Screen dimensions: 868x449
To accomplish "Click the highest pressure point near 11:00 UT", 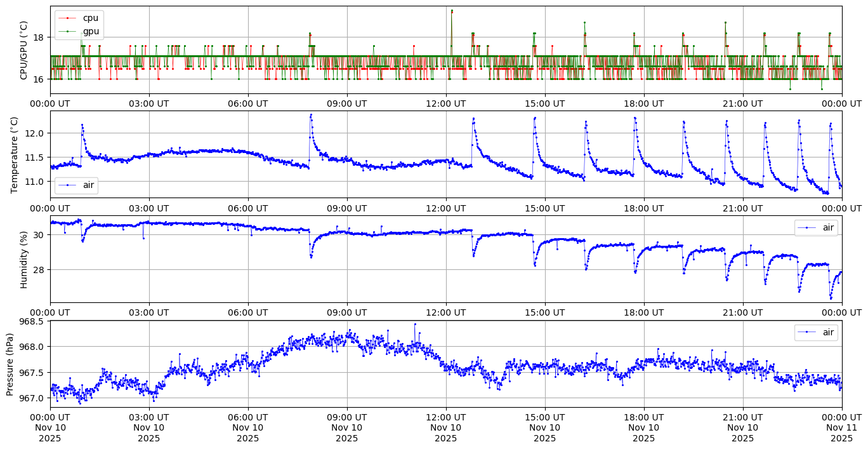I will click(415, 324).
